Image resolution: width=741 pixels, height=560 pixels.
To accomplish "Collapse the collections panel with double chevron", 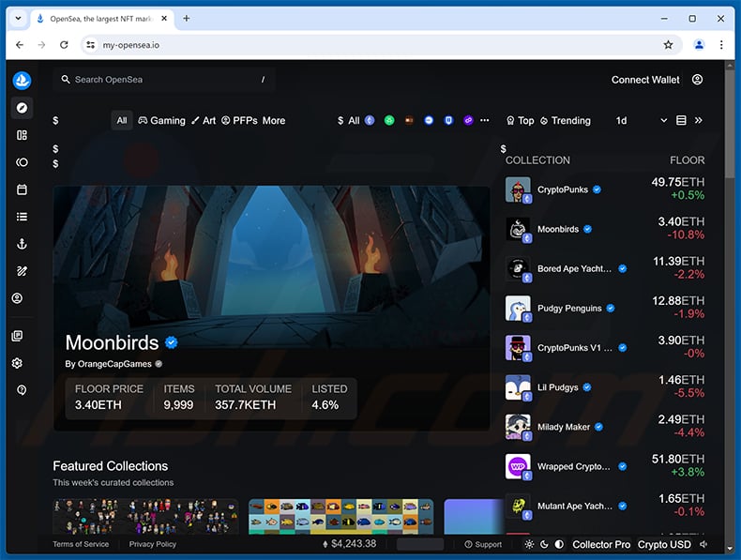I will click(699, 120).
